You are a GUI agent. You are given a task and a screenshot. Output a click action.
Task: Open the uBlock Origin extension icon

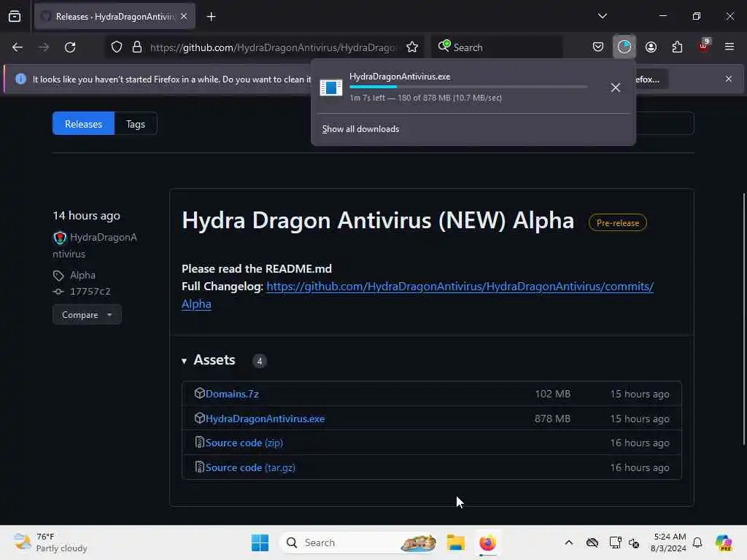click(704, 46)
